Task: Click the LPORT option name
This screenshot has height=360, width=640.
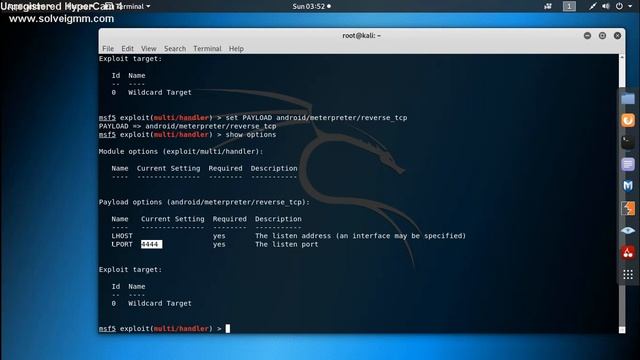Action: click(122, 244)
